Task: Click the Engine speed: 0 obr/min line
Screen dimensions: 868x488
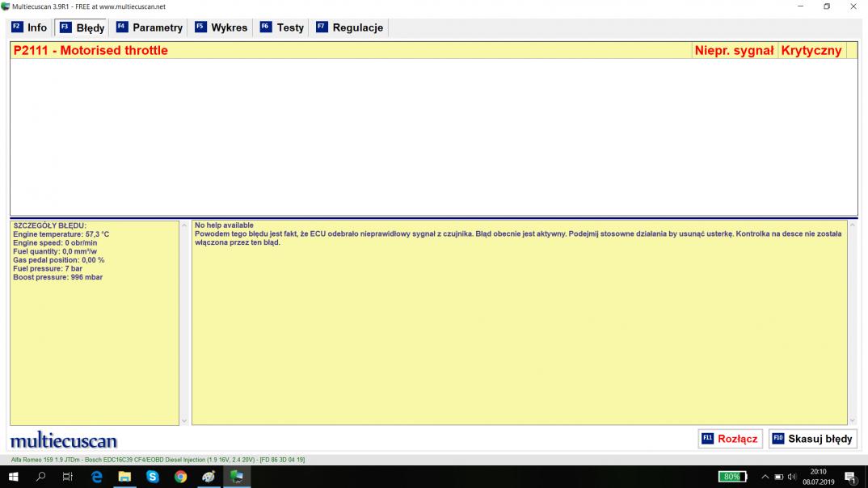Action: (x=55, y=243)
